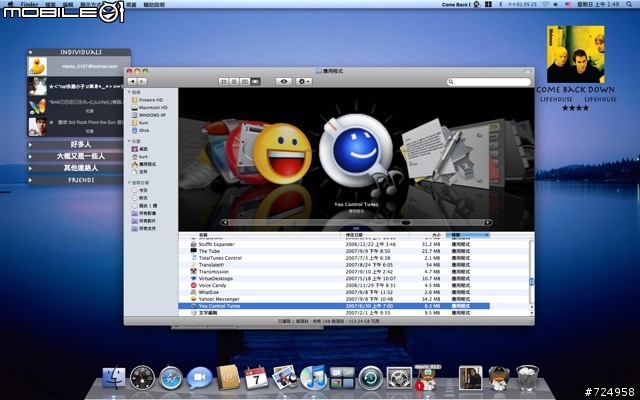Select StuffIt Expander in the file list

334,244
